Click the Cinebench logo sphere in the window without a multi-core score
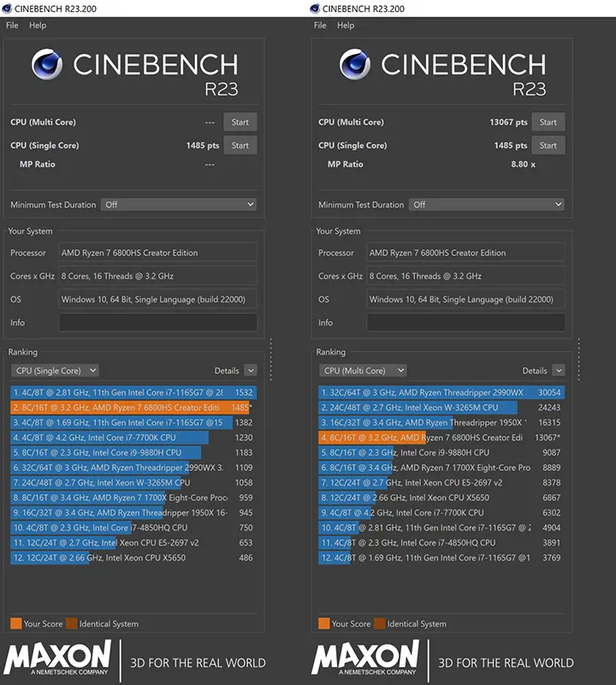This screenshot has height=685, width=616. [47, 65]
